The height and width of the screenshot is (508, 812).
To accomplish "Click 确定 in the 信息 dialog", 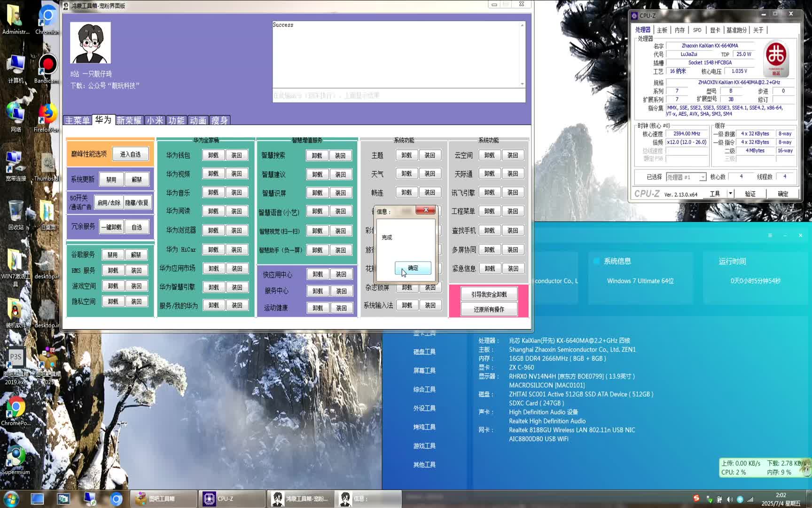I will pos(413,268).
